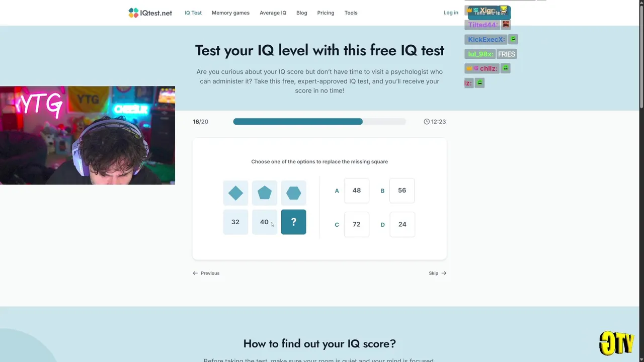The height and width of the screenshot is (362, 644).
Task: Select answer option B with 56
Action: 402,191
